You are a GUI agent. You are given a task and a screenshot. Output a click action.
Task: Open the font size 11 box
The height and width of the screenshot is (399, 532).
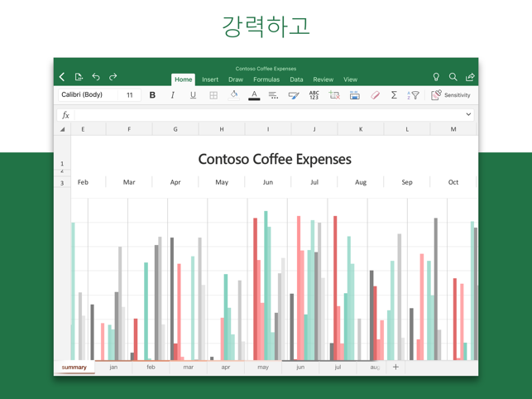pos(130,95)
